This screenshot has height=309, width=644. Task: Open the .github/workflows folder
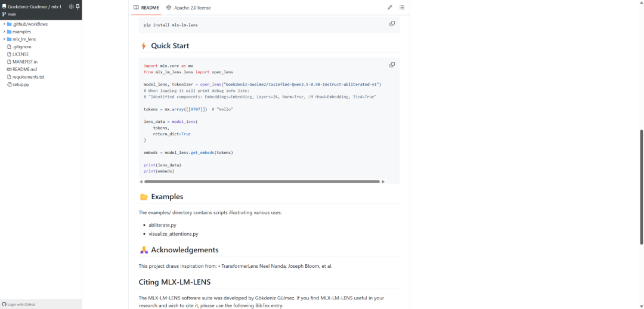click(30, 24)
